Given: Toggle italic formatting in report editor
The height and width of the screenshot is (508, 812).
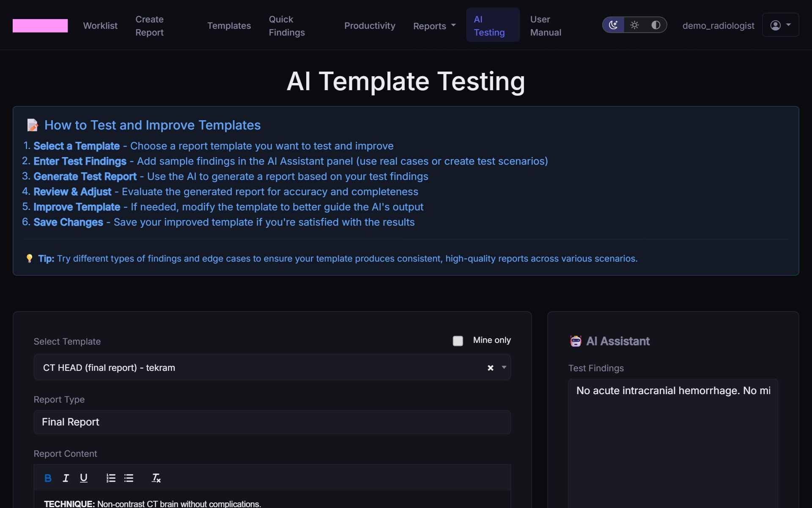Looking at the screenshot, I should pos(66,478).
